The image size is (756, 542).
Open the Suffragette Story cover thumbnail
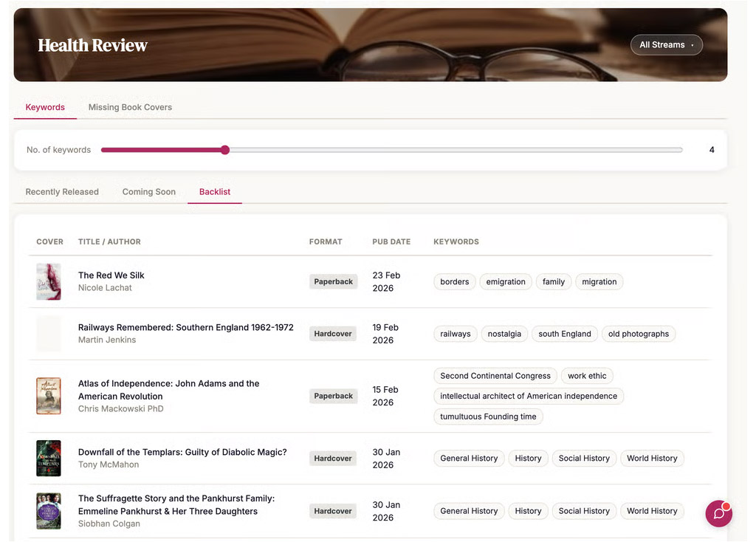point(49,511)
